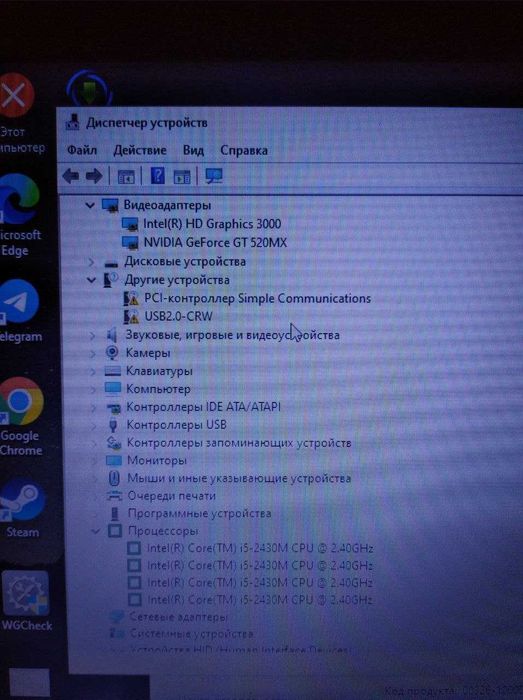This screenshot has height=700, width=523.
Task: Click the Forward arrow toolbar button
Action: tap(94, 176)
